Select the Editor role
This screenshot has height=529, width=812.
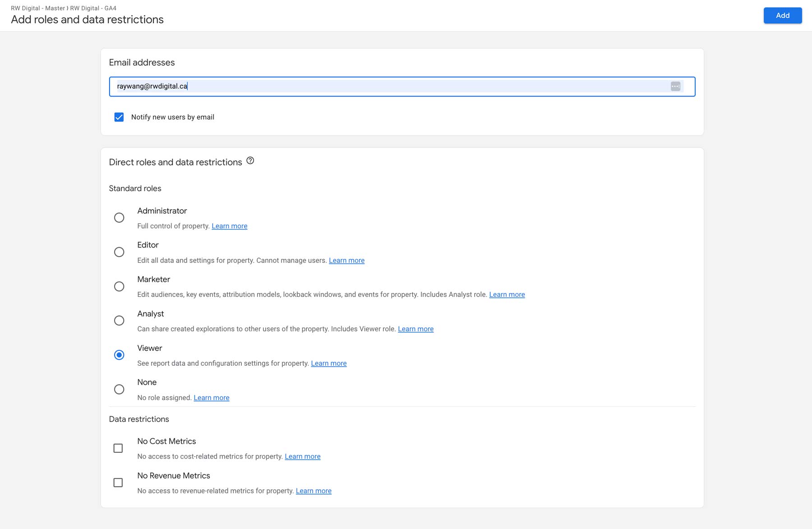click(119, 252)
